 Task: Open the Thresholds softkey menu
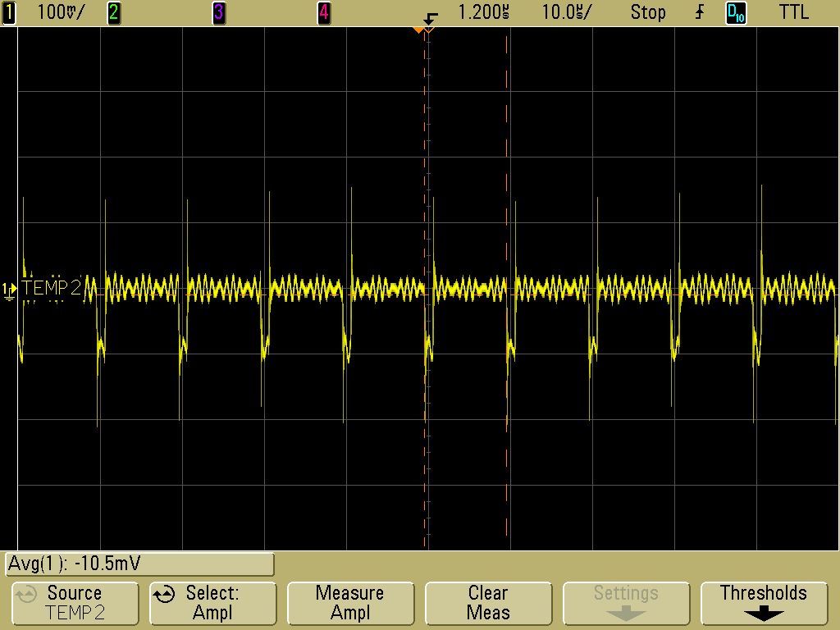coord(764,603)
